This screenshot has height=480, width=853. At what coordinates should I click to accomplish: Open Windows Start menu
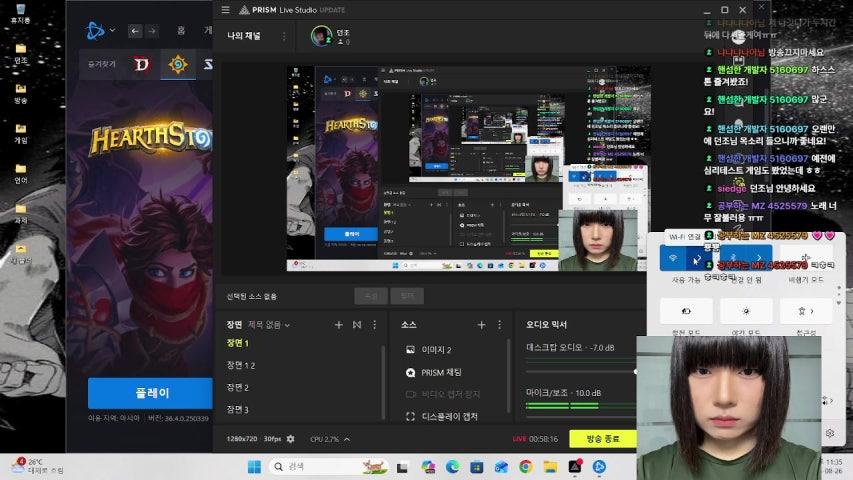click(x=254, y=467)
